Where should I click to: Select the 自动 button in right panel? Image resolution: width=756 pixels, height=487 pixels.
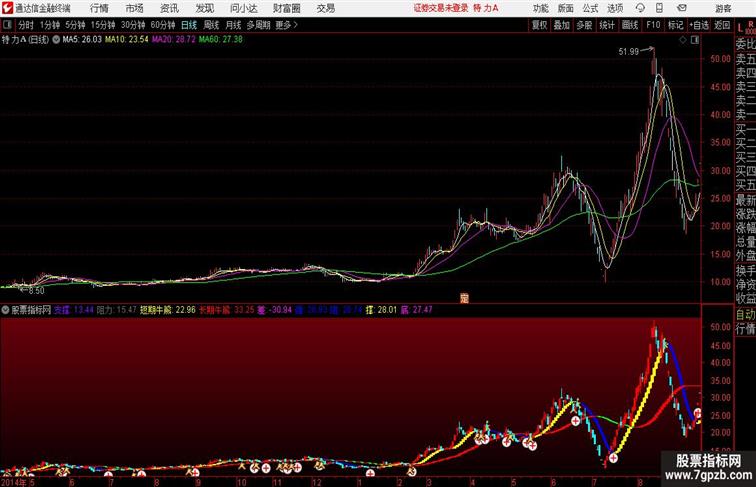tap(745, 315)
